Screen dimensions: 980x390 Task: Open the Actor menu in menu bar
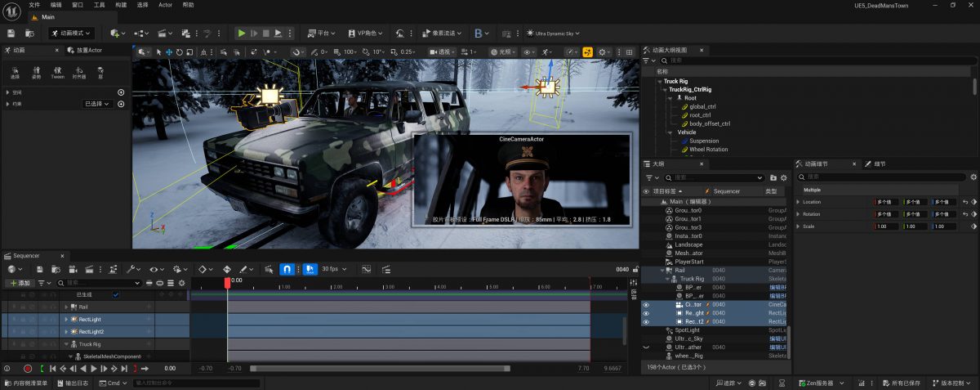(x=165, y=5)
